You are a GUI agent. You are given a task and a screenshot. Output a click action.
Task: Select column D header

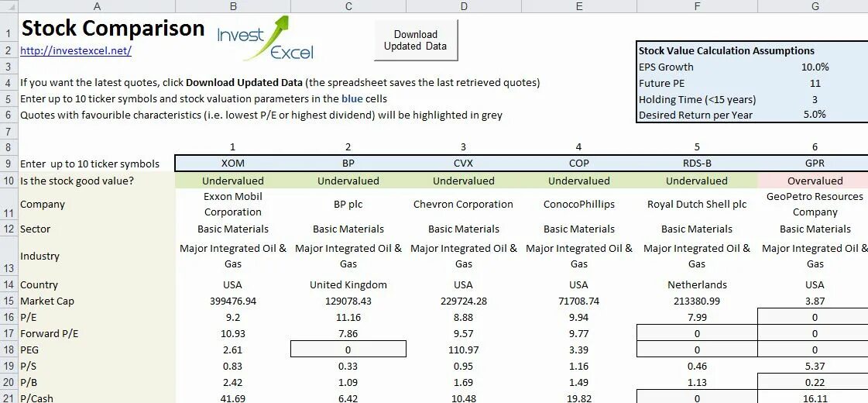coord(464,6)
